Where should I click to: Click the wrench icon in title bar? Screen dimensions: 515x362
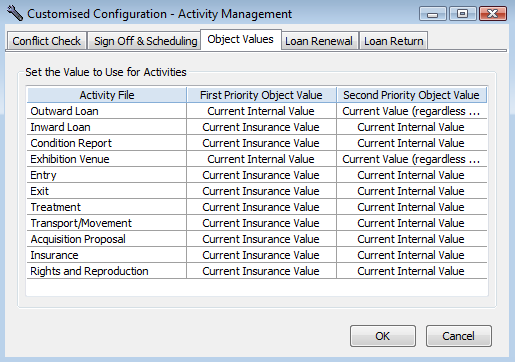point(14,13)
